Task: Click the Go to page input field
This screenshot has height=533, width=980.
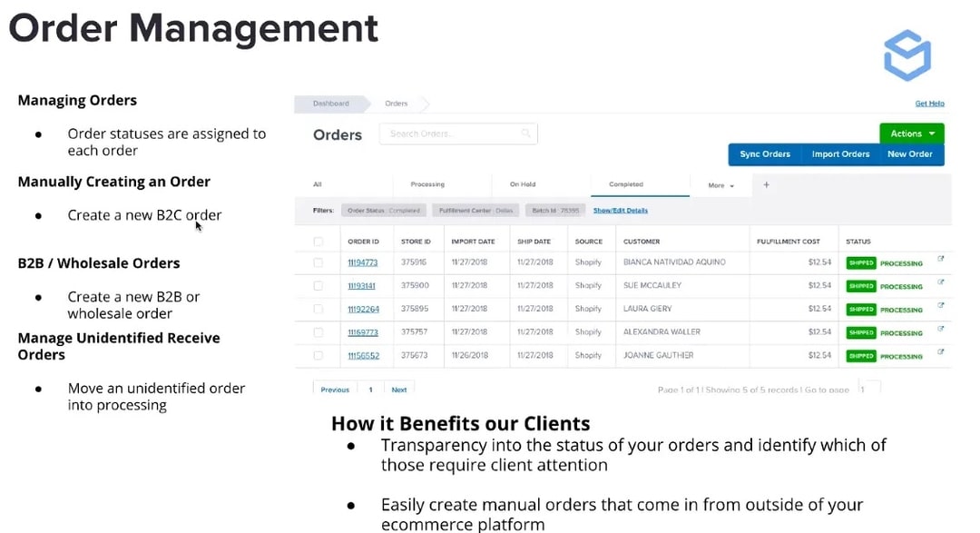Action: (868, 386)
